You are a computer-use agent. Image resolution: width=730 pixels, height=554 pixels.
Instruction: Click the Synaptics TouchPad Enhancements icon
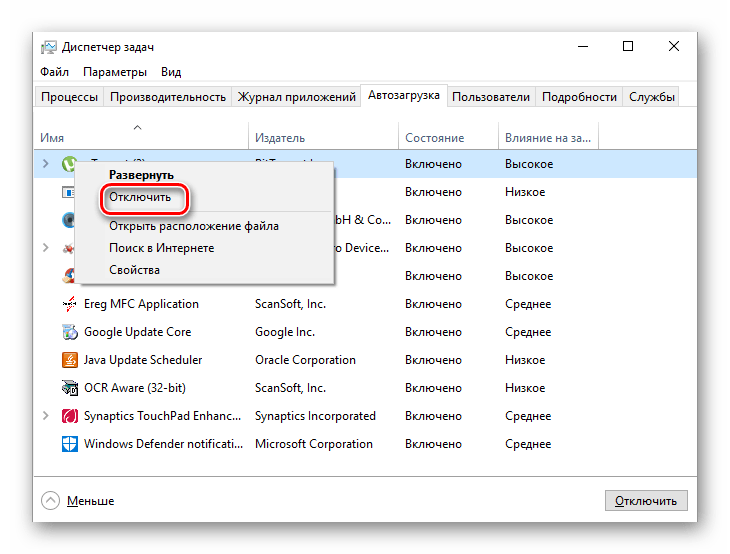point(69,416)
